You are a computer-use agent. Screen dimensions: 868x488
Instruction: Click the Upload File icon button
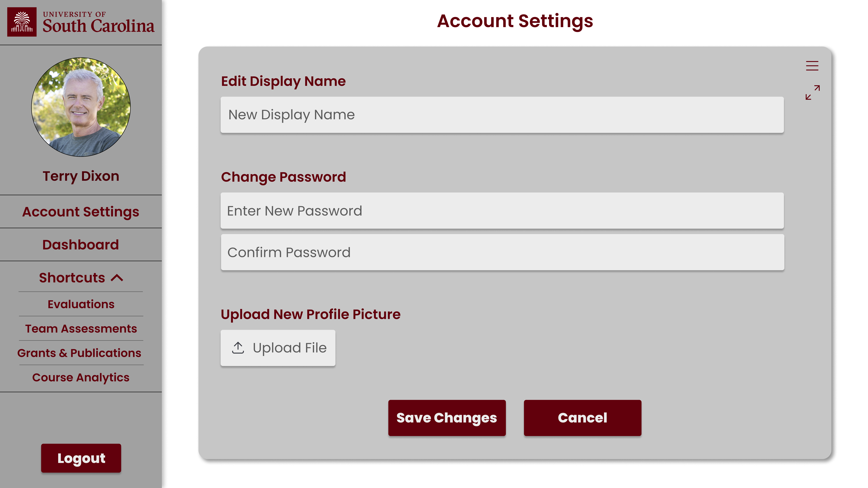[238, 347]
